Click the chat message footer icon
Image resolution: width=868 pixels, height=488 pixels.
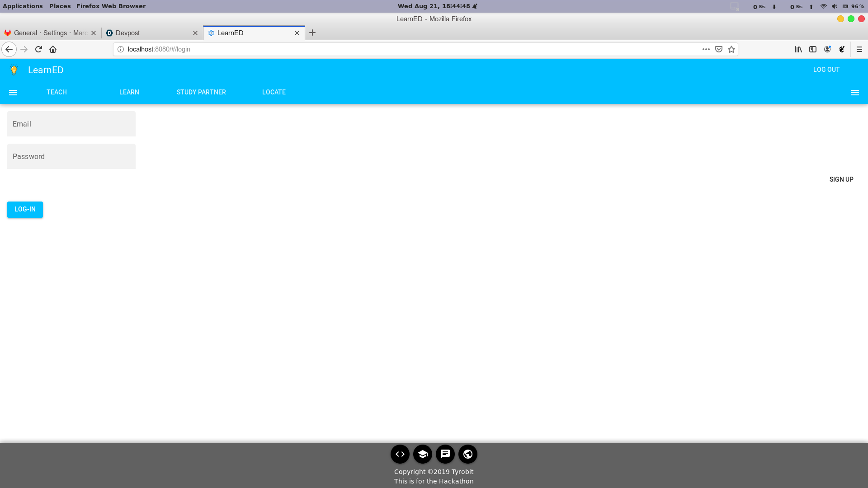445,454
